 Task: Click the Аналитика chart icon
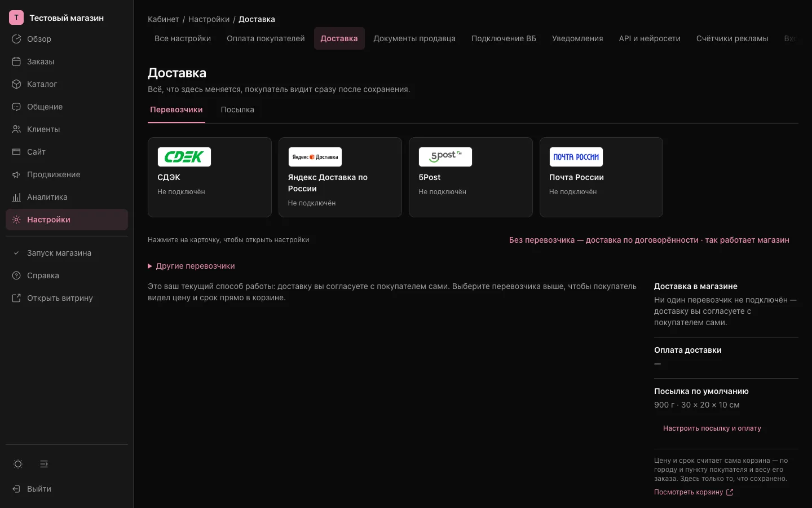point(16,197)
